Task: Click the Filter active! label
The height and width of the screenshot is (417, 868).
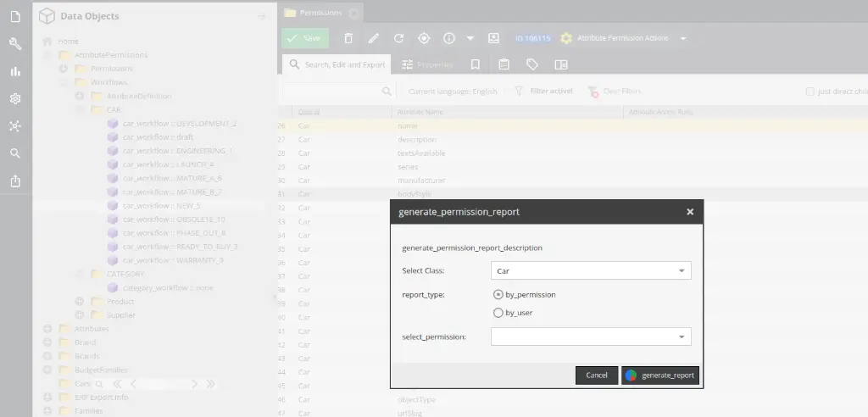Action: click(x=551, y=92)
